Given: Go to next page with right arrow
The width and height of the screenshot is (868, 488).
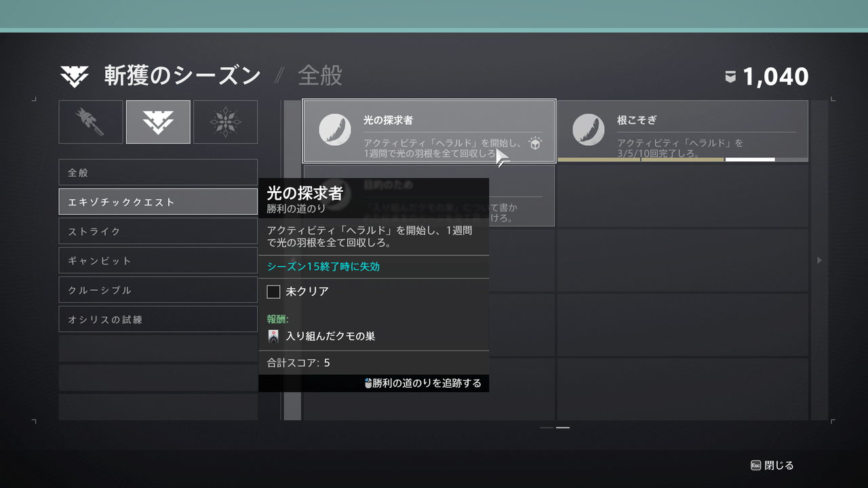Looking at the screenshot, I should coord(819,260).
